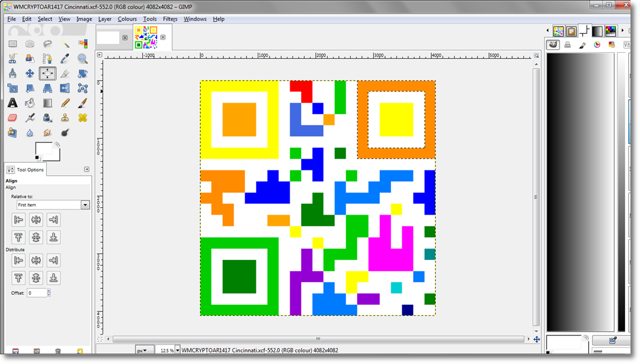Select the Shear tool
640x364 pixels.
point(30,88)
